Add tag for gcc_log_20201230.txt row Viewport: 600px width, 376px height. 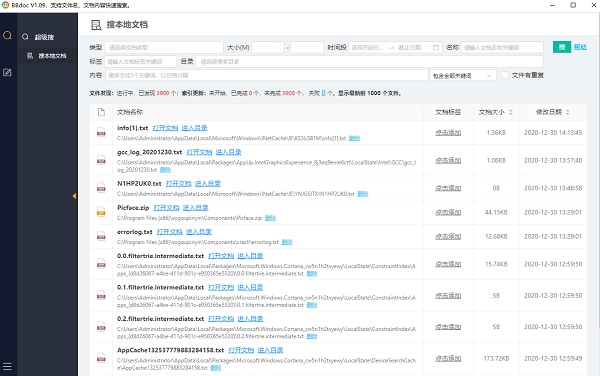[x=448, y=161]
